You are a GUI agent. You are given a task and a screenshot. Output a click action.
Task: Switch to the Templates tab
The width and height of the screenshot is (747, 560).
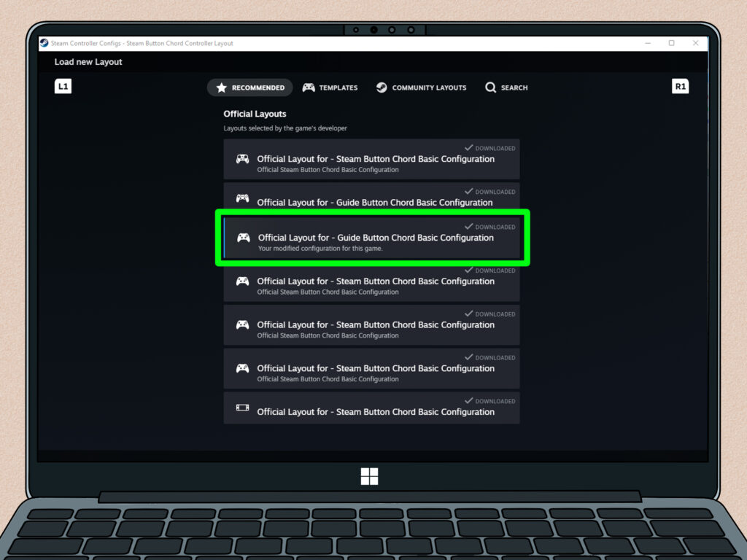click(x=330, y=87)
